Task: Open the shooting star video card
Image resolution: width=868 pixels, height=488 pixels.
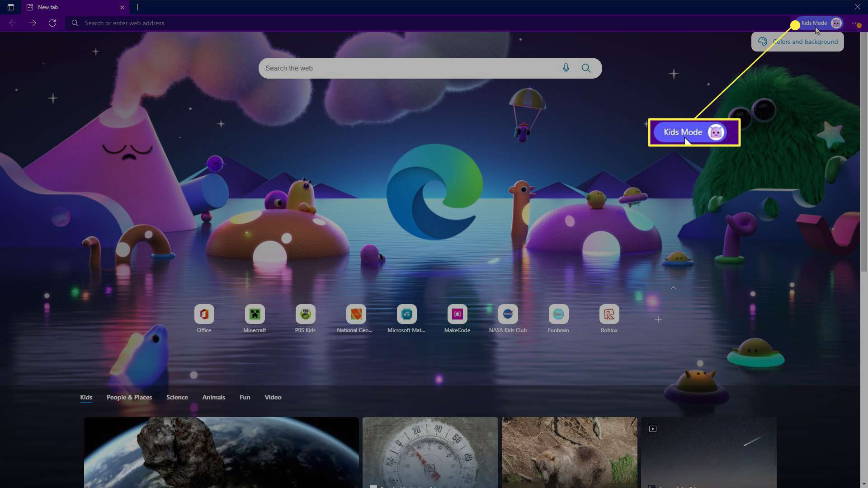Action: pyautogui.click(x=709, y=452)
